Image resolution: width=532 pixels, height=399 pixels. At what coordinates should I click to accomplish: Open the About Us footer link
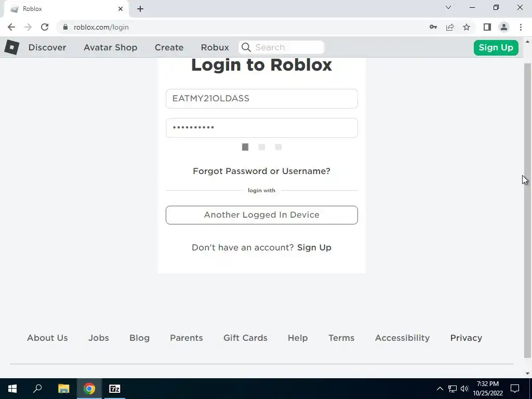tap(47, 338)
